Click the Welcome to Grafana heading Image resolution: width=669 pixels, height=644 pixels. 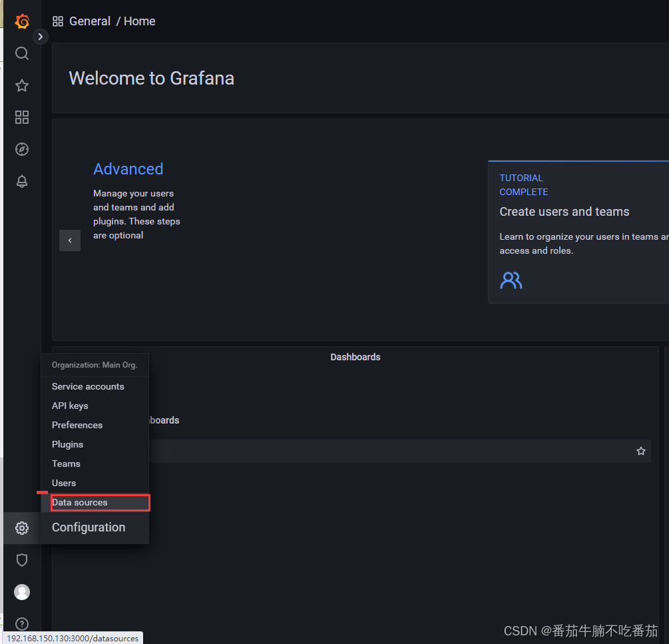point(152,78)
